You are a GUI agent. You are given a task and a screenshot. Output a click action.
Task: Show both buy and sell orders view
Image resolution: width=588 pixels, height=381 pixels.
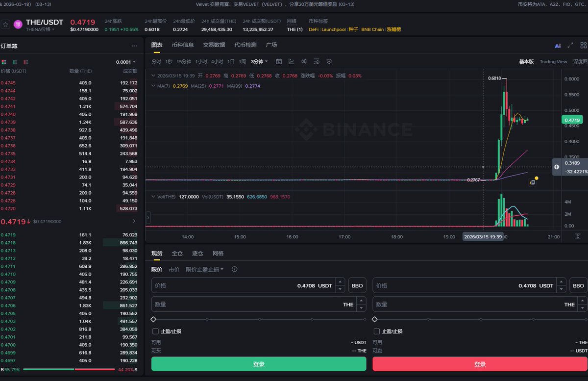(x=4, y=62)
